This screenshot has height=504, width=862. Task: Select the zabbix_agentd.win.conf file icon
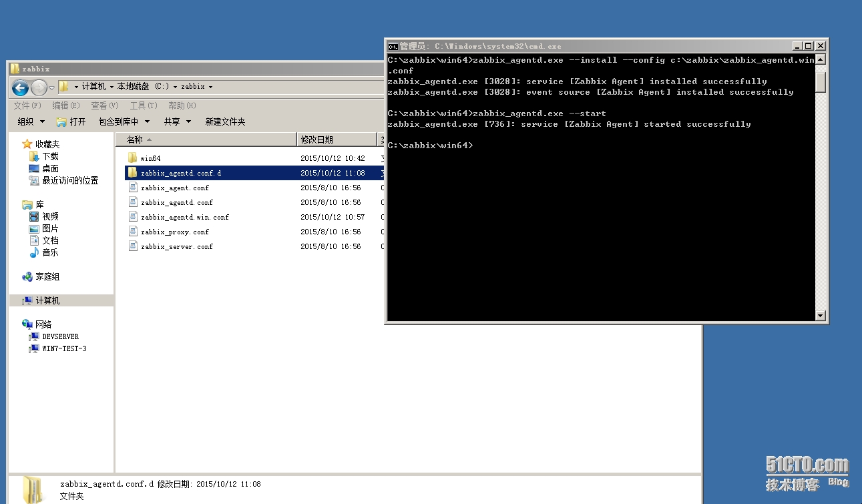pos(133,217)
